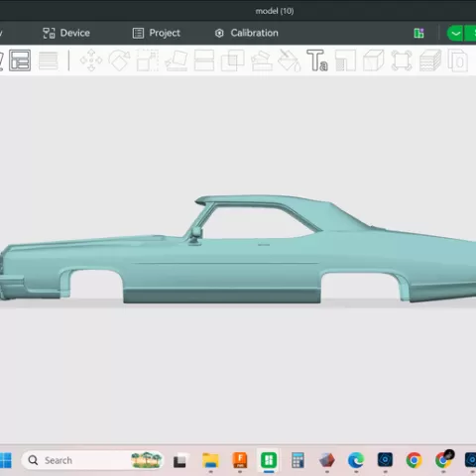476x476 pixels.
Task: Open the Cut tool
Action: pyautogui.click(x=204, y=60)
